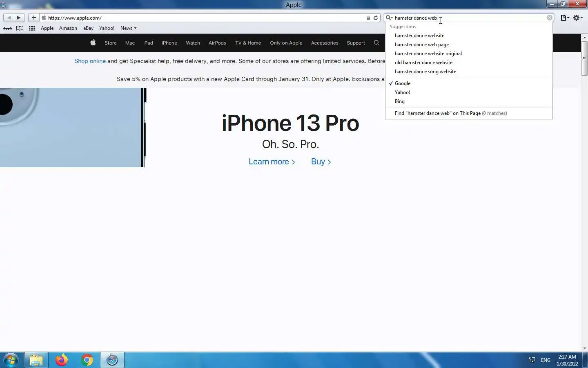The image size is (588, 368).
Task: Select suggestion "hamster dance website"
Action: click(x=469, y=36)
